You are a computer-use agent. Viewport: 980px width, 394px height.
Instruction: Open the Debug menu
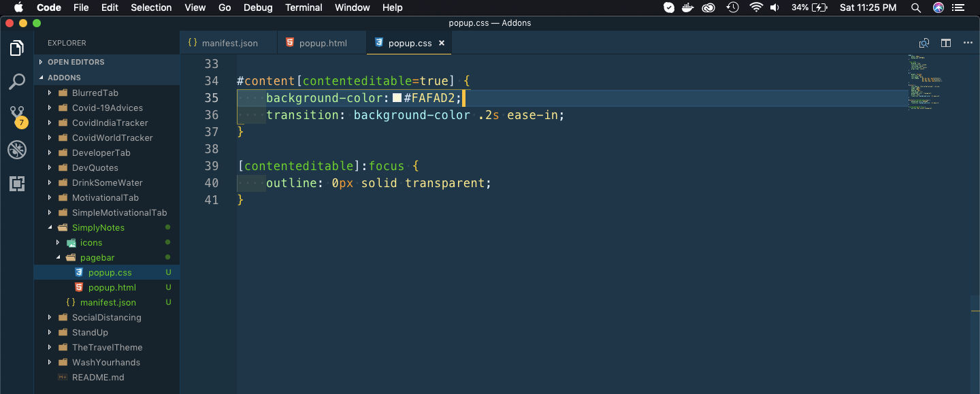[x=258, y=7]
